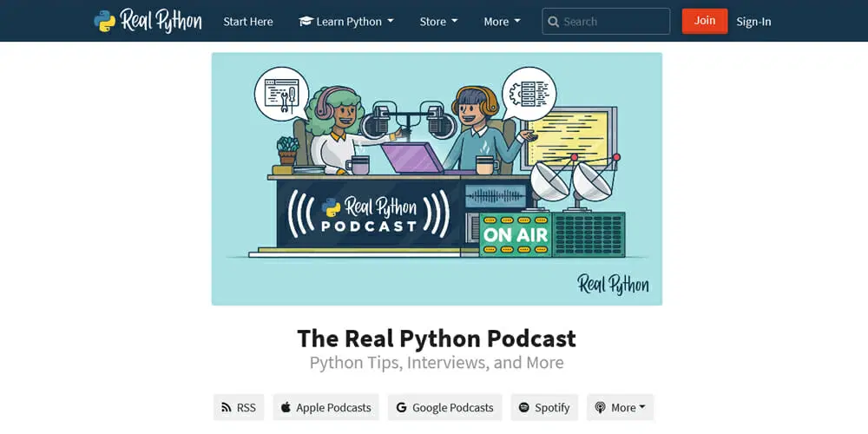Expand the Learn Python dropdown menu

click(x=346, y=22)
